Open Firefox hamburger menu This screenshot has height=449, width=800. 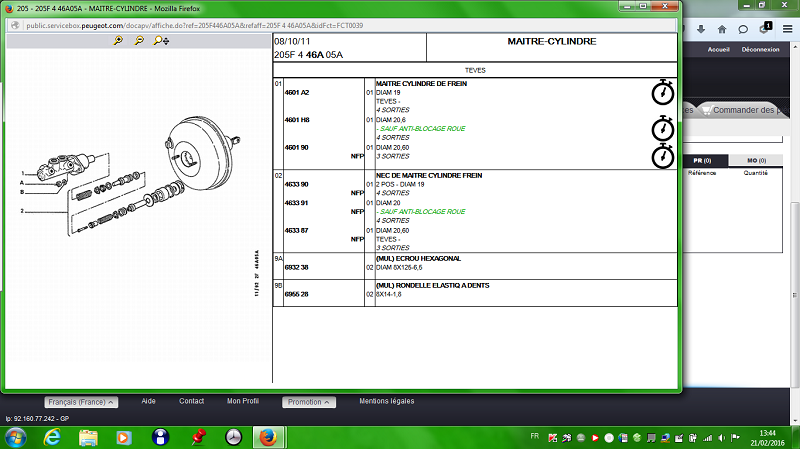click(787, 30)
